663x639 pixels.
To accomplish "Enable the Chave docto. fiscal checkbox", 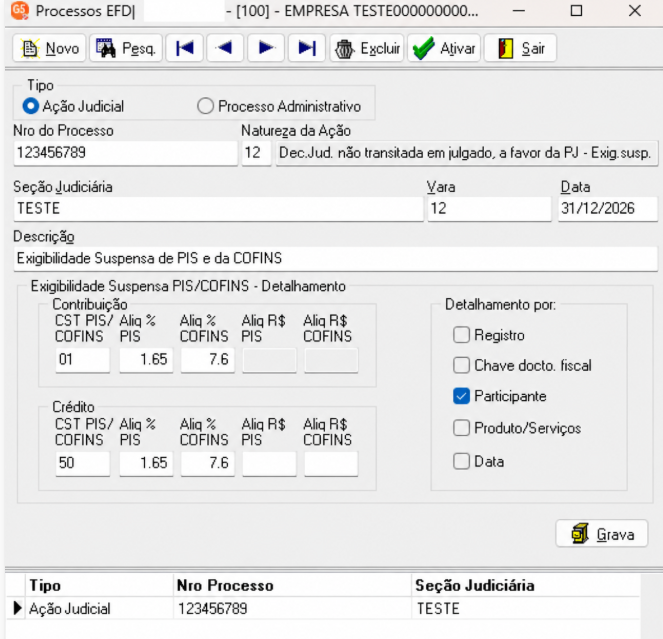I will 461,365.
